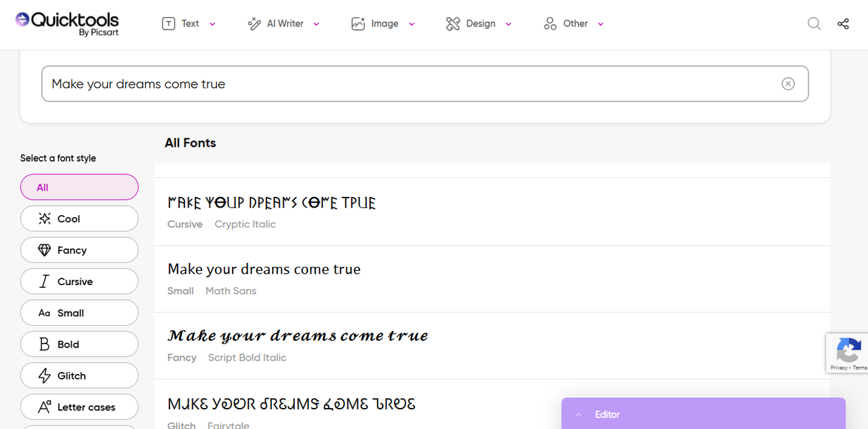Click the Small tag under Math Sans text

[x=180, y=291]
